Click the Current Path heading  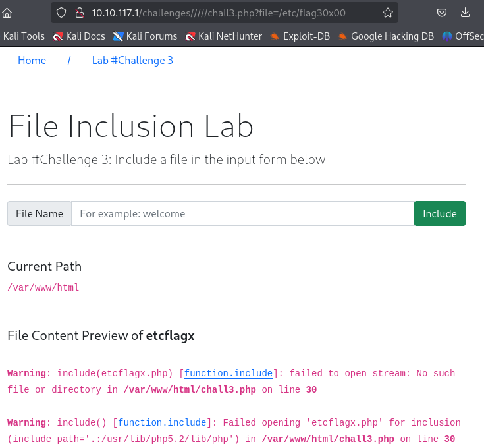(x=45, y=266)
